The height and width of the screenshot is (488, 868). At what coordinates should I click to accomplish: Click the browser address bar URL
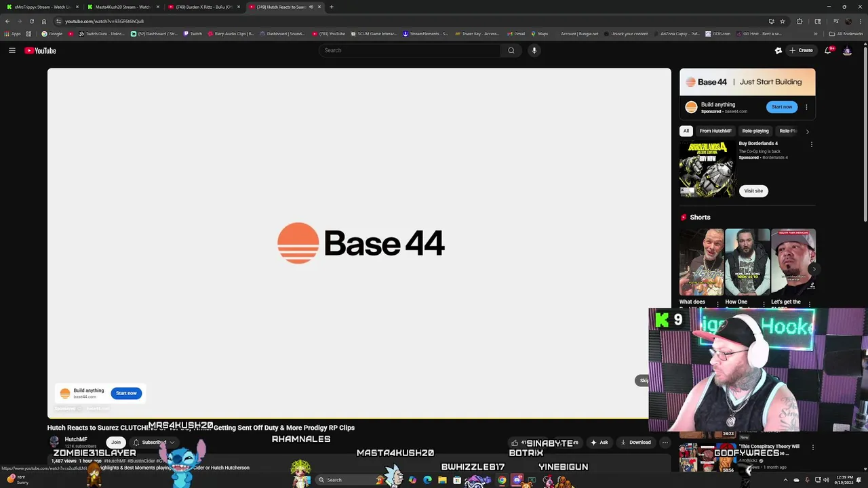(x=104, y=21)
